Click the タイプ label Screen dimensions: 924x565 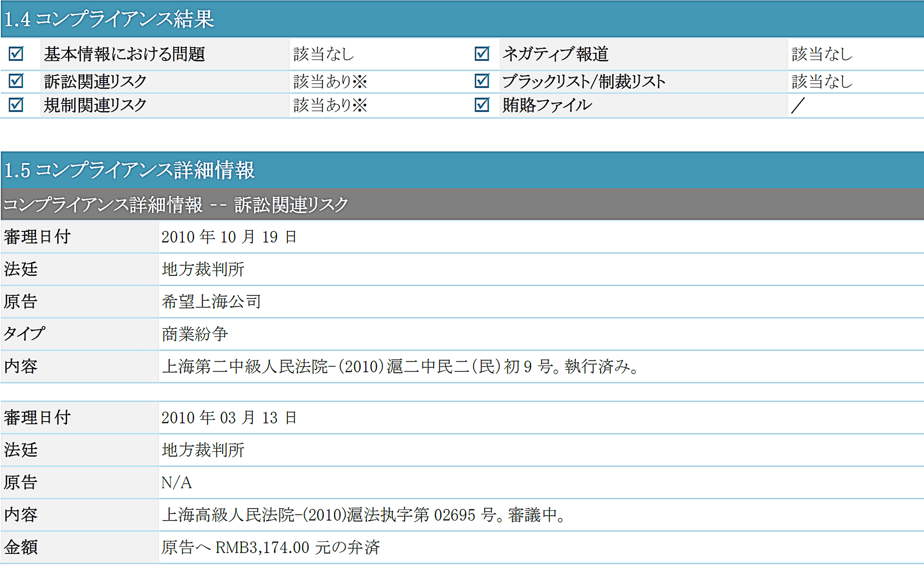(24, 334)
